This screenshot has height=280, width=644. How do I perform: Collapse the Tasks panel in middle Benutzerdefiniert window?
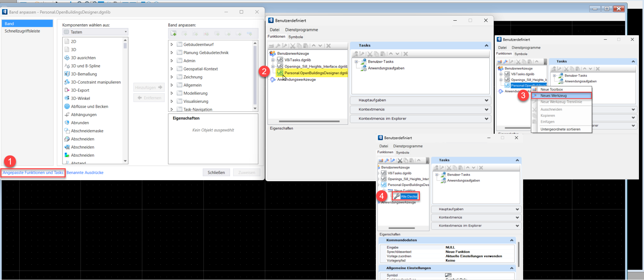(x=487, y=46)
